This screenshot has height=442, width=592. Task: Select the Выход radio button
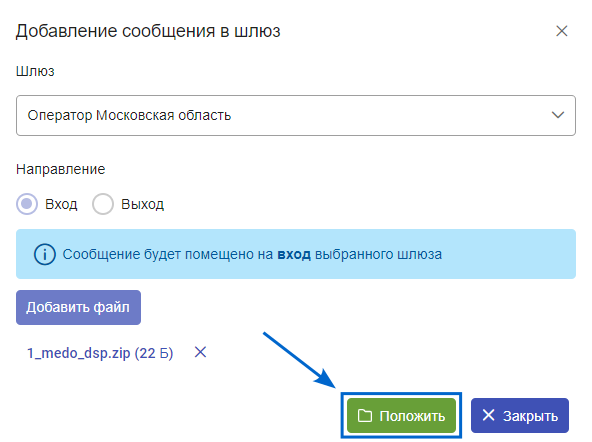(x=103, y=204)
